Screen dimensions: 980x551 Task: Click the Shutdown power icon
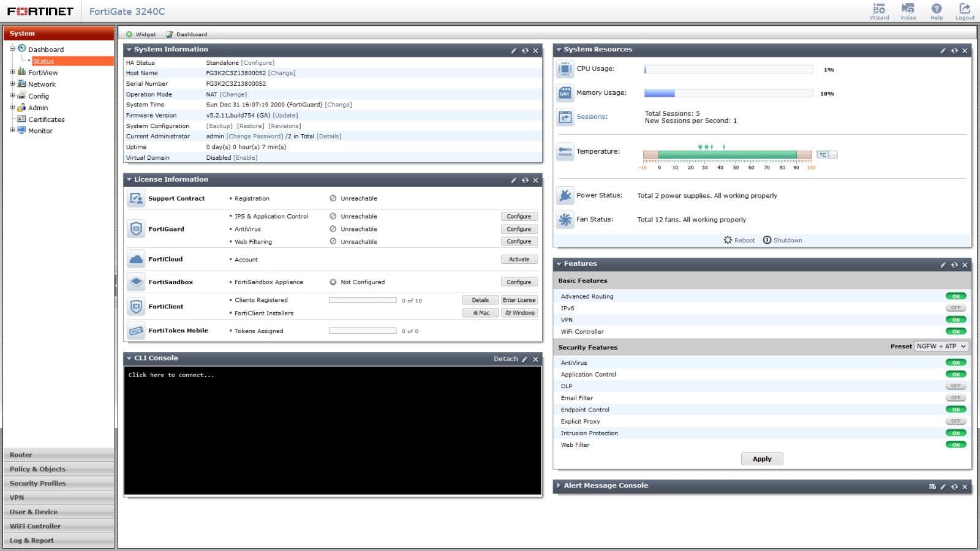(767, 240)
